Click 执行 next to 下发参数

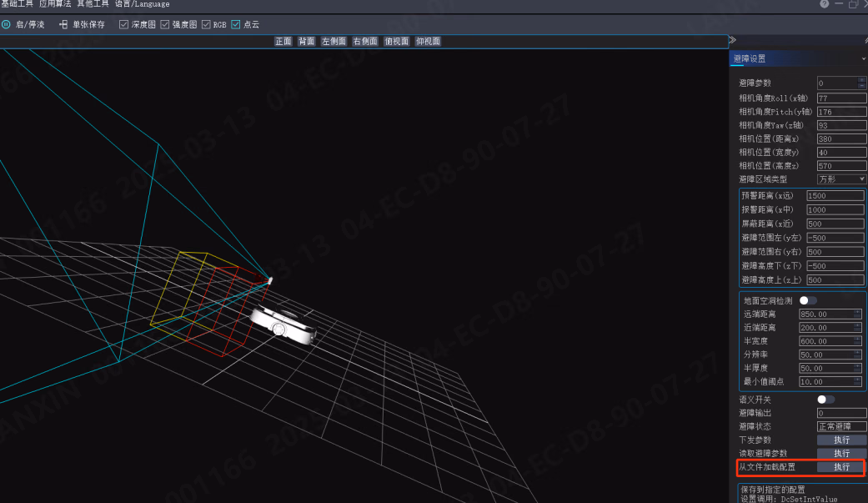click(x=841, y=440)
